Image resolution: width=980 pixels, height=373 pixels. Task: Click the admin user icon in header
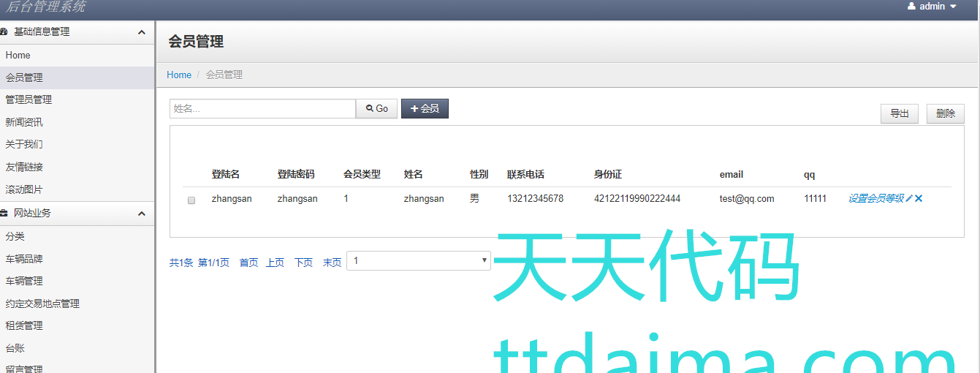pyautogui.click(x=911, y=6)
